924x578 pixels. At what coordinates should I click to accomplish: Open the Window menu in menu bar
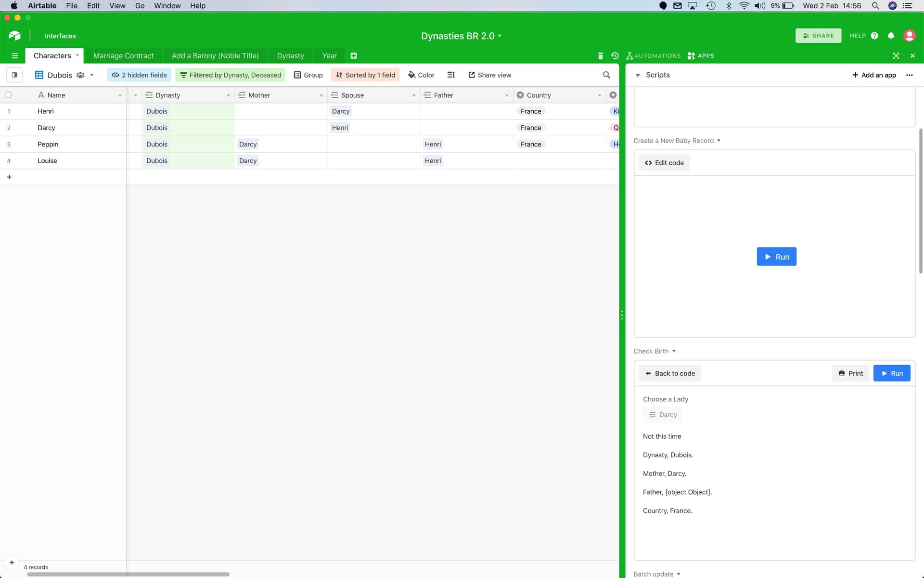tap(167, 6)
